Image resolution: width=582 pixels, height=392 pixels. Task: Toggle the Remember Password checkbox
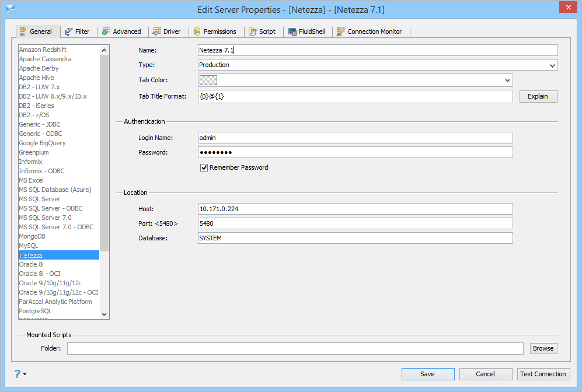pyautogui.click(x=204, y=167)
